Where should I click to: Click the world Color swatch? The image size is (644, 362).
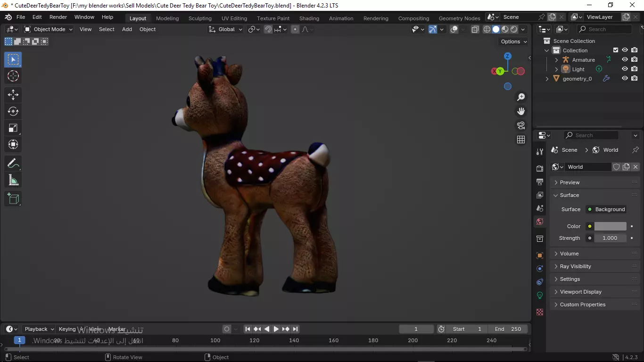pyautogui.click(x=610, y=226)
